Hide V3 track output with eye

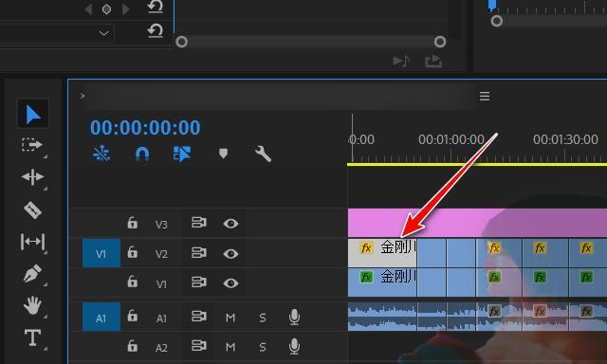click(x=230, y=224)
